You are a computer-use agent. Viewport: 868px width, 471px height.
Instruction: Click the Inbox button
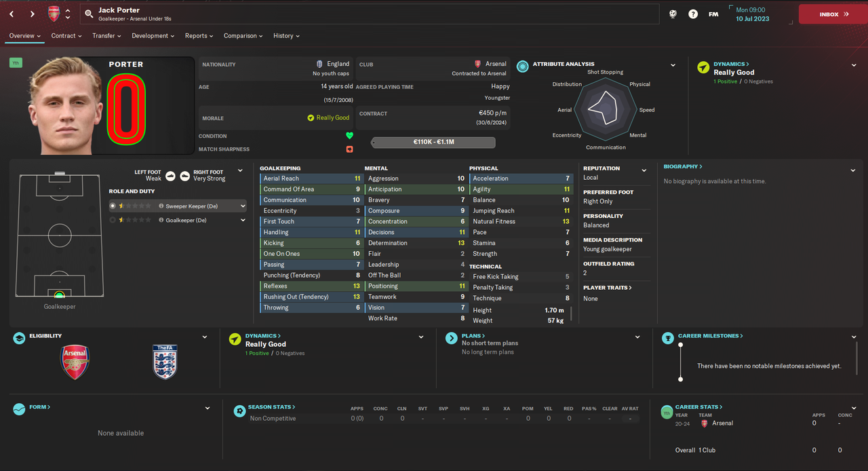coord(833,14)
